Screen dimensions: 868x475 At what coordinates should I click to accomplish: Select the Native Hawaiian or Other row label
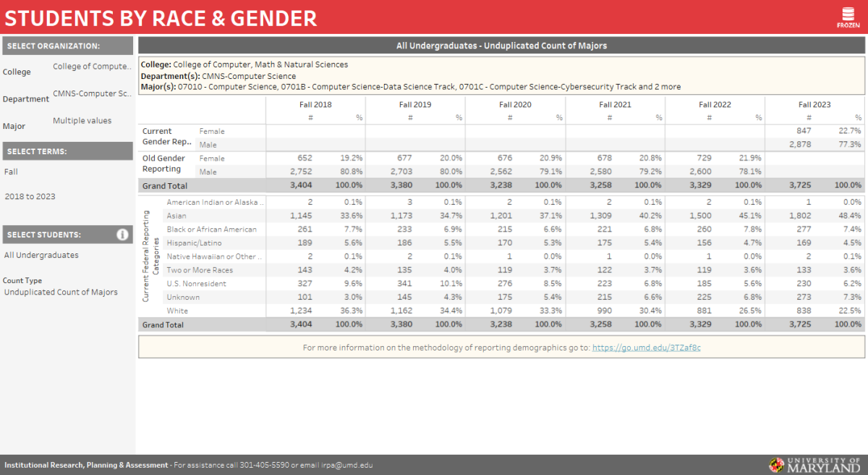coord(213,256)
